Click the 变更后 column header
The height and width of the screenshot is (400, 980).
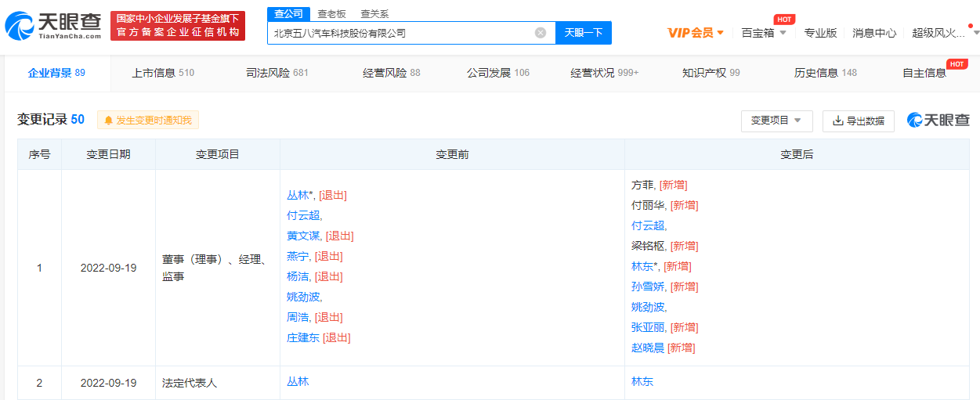click(x=797, y=154)
